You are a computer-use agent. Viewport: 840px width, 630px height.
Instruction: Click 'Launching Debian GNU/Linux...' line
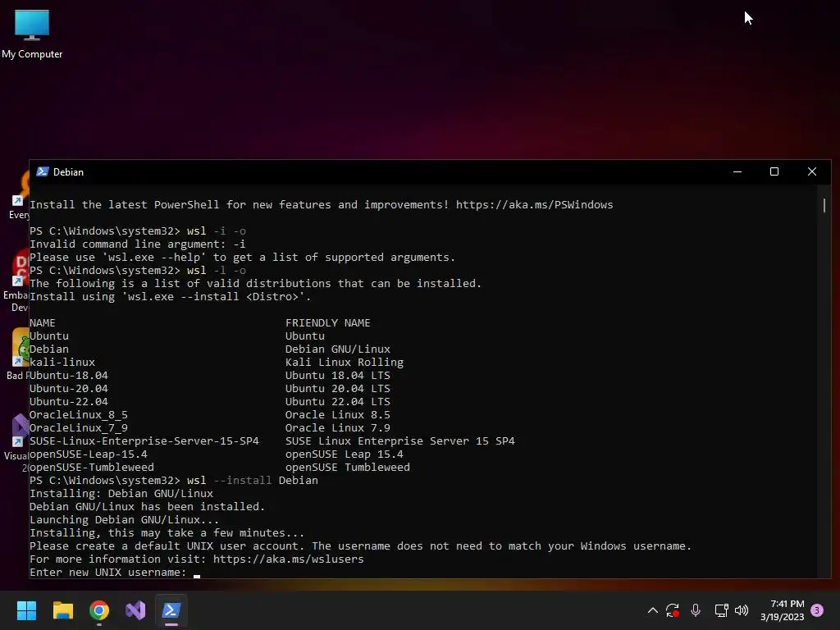point(125,519)
